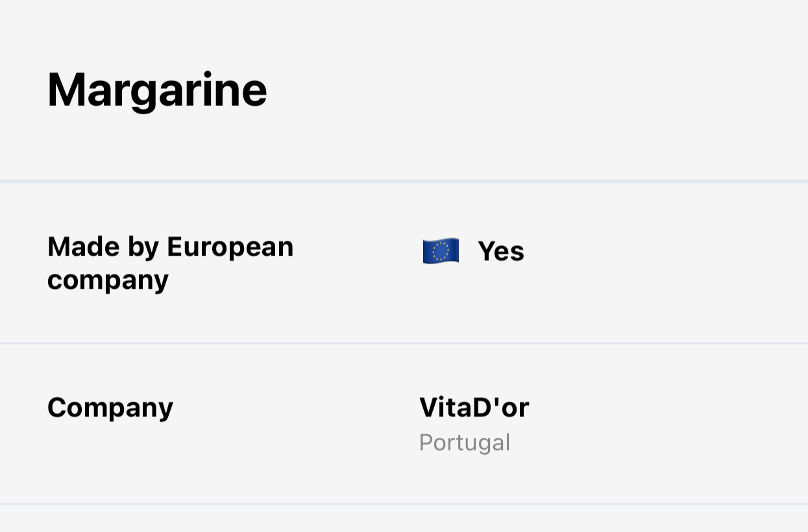The image size is (808, 532).
Task: Click the divider line below Portugal
Action: [404, 503]
